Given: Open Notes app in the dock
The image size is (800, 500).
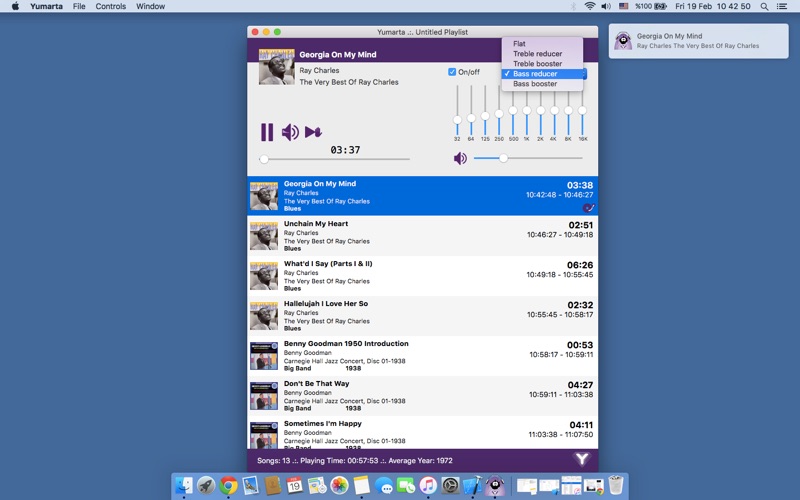Looking at the screenshot, I should pyautogui.click(x=361, y=485).
